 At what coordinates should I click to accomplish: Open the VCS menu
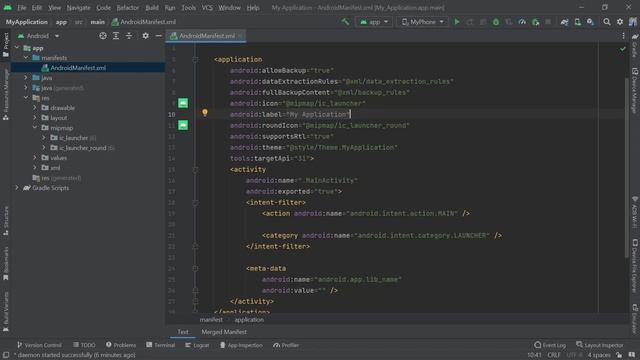pos(207,8)
